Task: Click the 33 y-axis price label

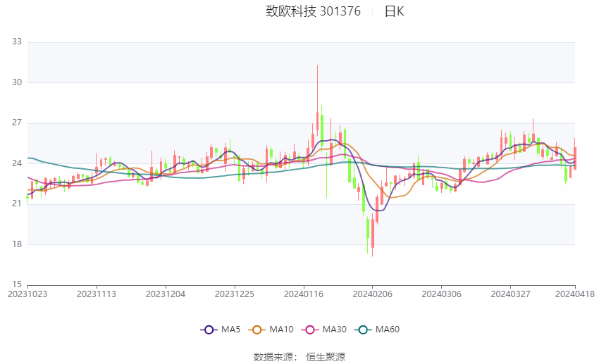Action: point(17,42)
